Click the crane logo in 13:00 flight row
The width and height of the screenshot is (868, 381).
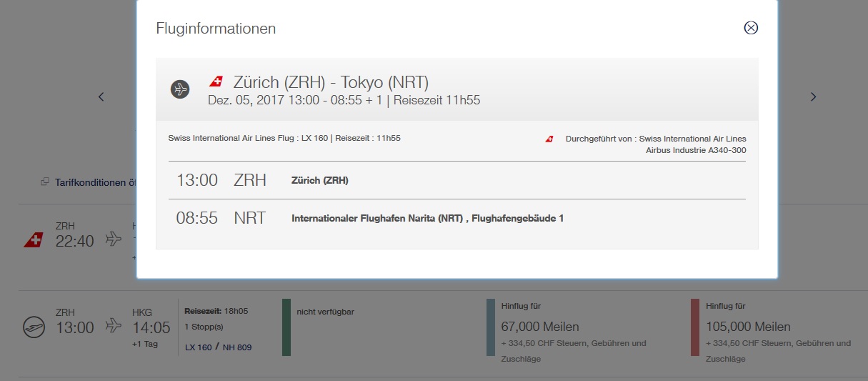coord(33,327)
